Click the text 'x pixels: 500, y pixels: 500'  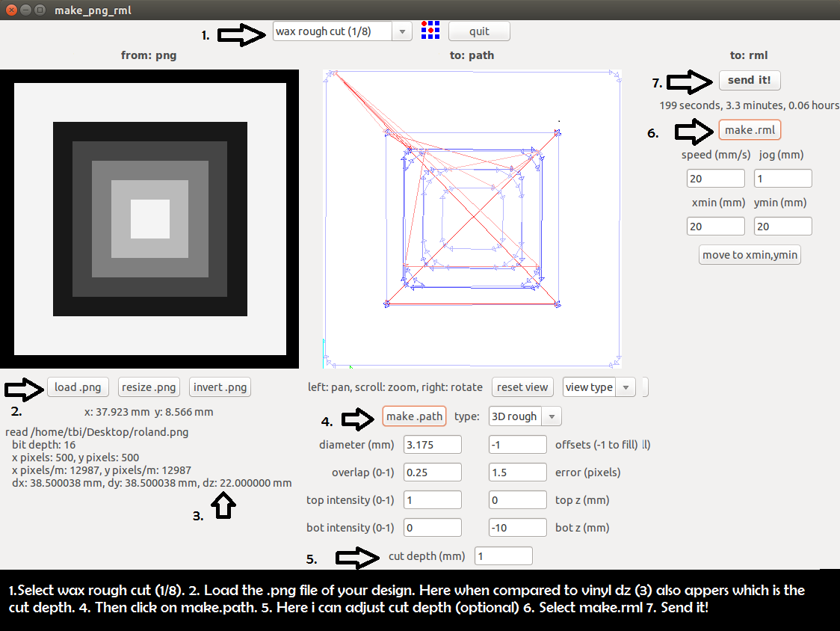point(75,458)
